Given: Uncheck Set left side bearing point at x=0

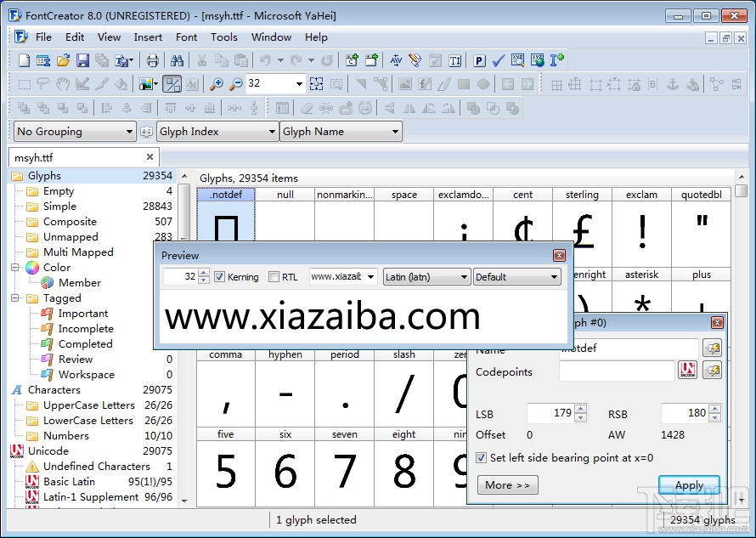Looking at the screenshot, I should point(482,457).
